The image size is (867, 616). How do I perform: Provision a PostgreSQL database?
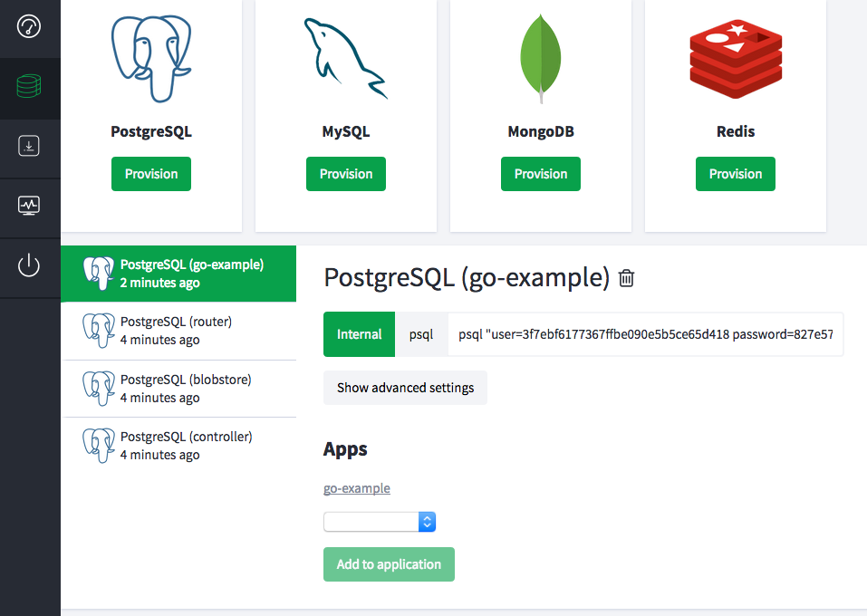(151, 174)
